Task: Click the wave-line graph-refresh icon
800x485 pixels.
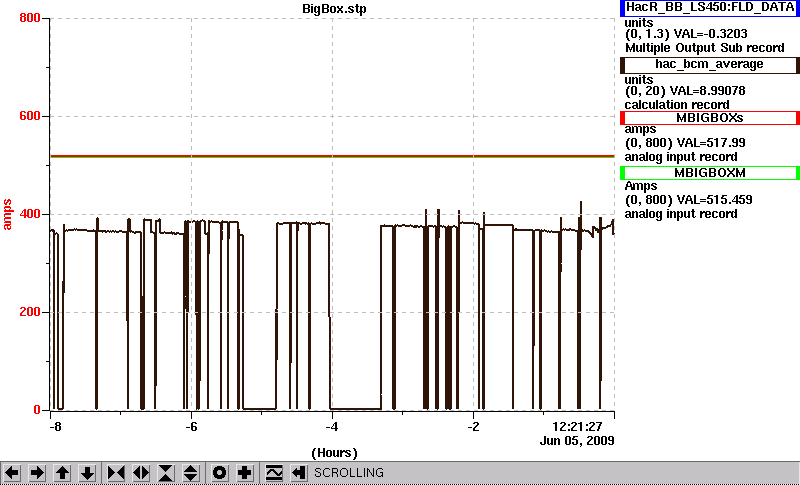Action: [x=274, y=473]
